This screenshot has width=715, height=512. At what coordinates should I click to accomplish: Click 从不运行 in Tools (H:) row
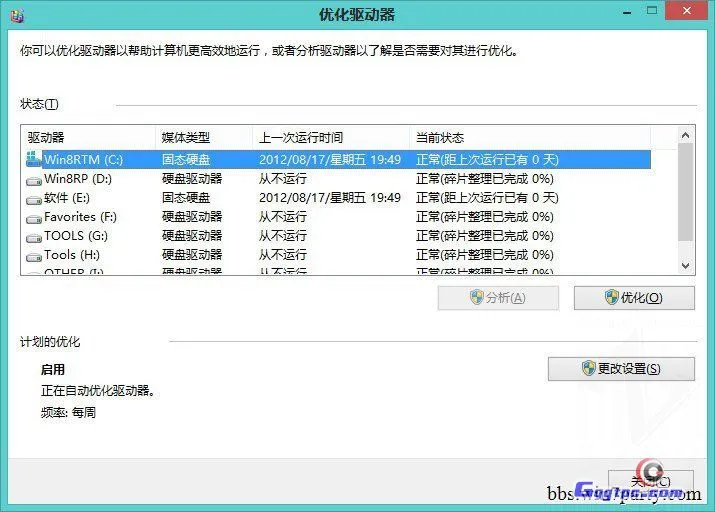(x=283, y=255)
